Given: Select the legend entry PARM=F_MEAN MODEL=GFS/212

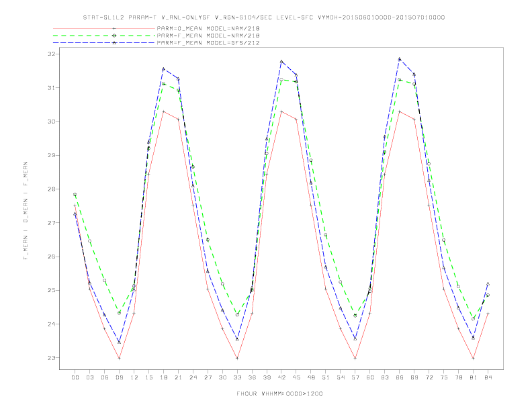Looking at the screenshot, I should coord(208,43).
